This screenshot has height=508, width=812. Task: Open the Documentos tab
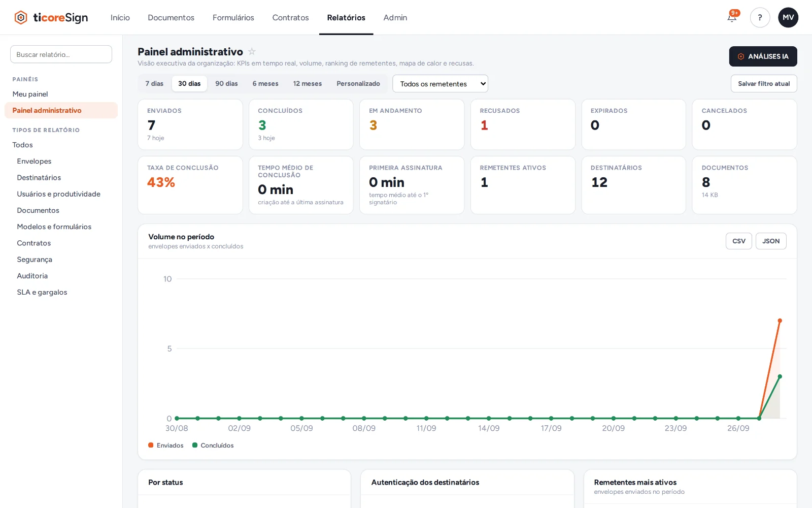[171, 17]
